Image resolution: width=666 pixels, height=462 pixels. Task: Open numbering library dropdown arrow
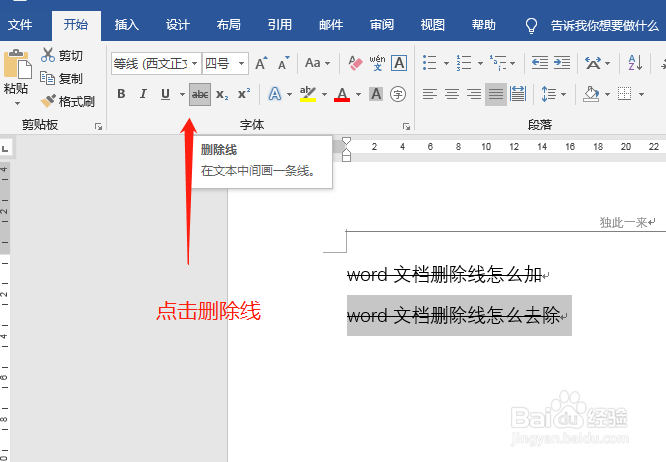click(480, 63)
